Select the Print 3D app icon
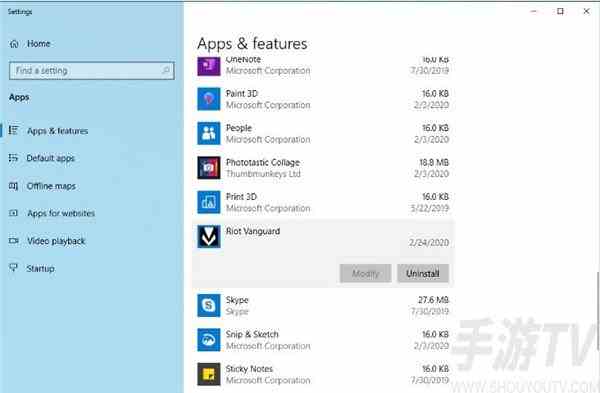Screen dimensions: 600x393 [x=209, y=202]
